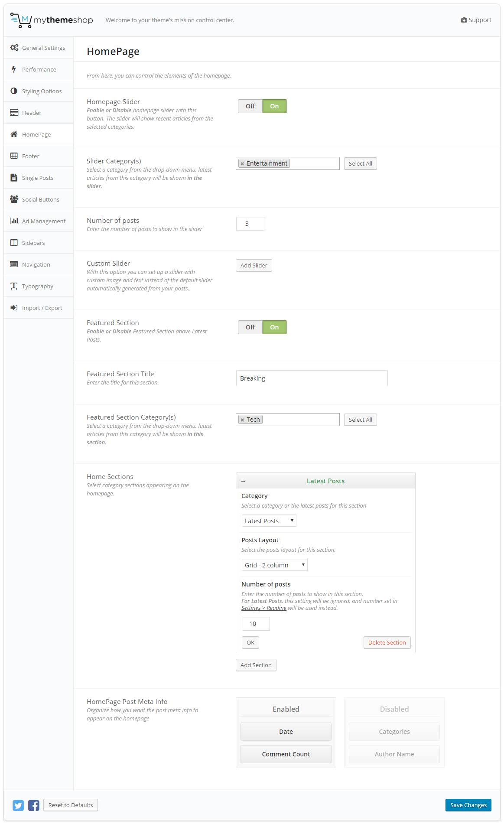The height and width of the screenshot is (824, 504).
Task: Click the Twitter icon in footer
Action: click(x=18, y=805)
